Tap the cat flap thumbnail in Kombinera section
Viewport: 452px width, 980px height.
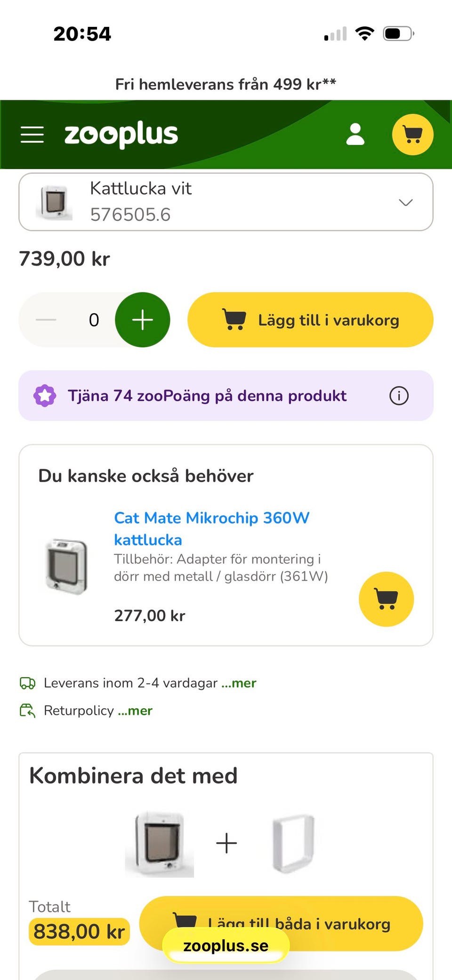tap(160, 843)
